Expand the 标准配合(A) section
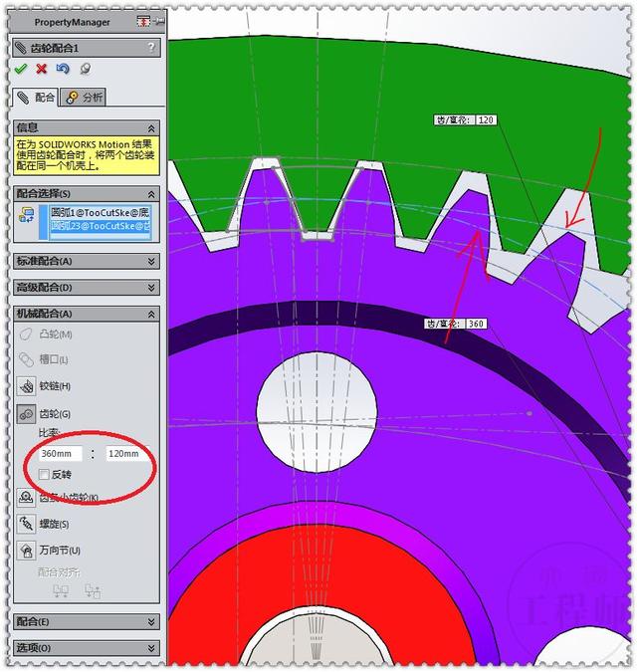 click(x=151, y=261)
